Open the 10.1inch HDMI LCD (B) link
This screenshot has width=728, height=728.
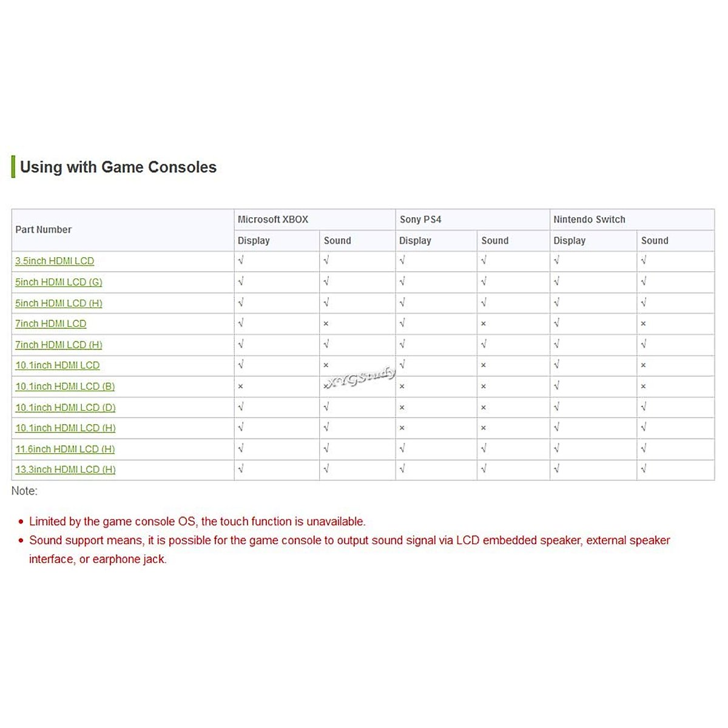tap(65, 386)
